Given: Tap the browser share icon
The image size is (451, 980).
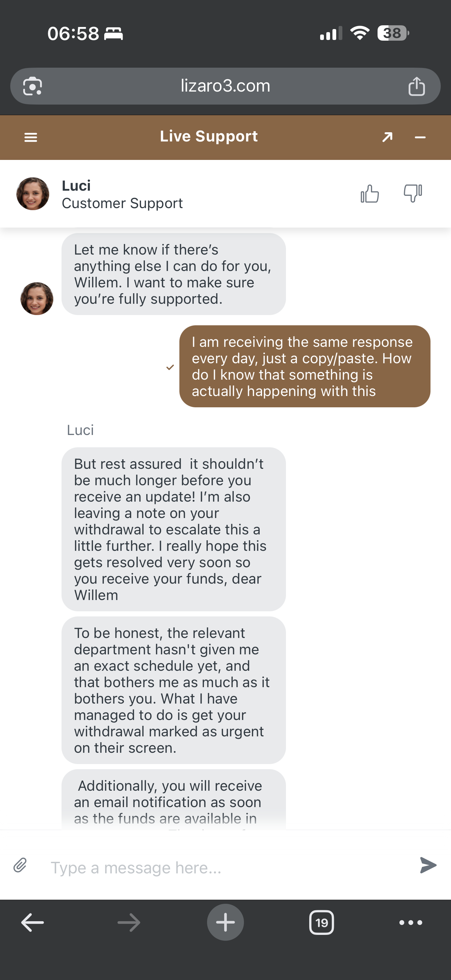Looking at the screenshot, I should (x=416, y=86).
